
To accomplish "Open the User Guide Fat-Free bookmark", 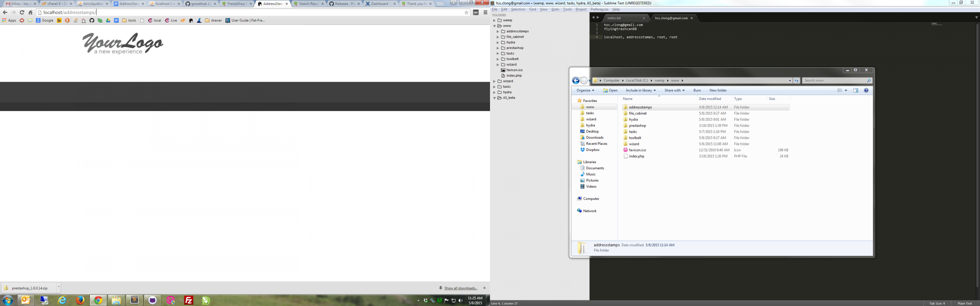I will click(x=245, y=20).
